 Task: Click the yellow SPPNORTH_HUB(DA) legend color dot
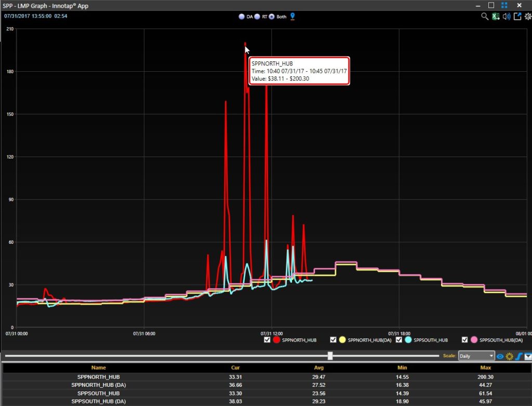[342, 340]
